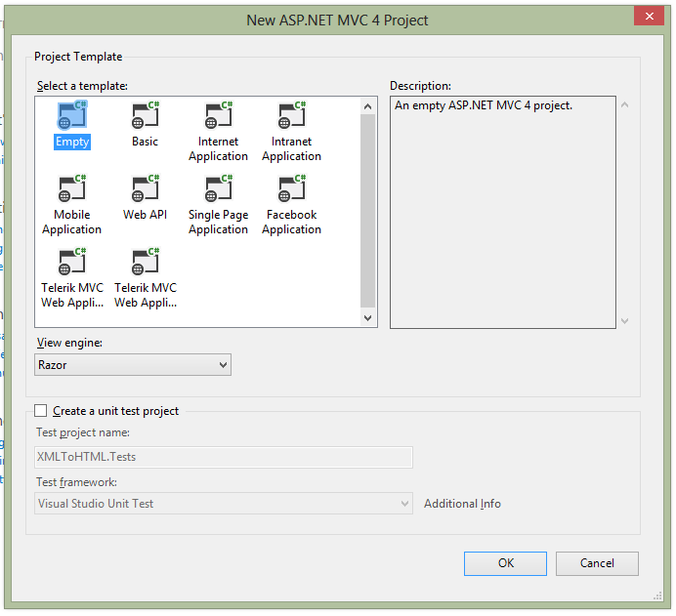Click the template list scrollbar thumb

point(367,211)
